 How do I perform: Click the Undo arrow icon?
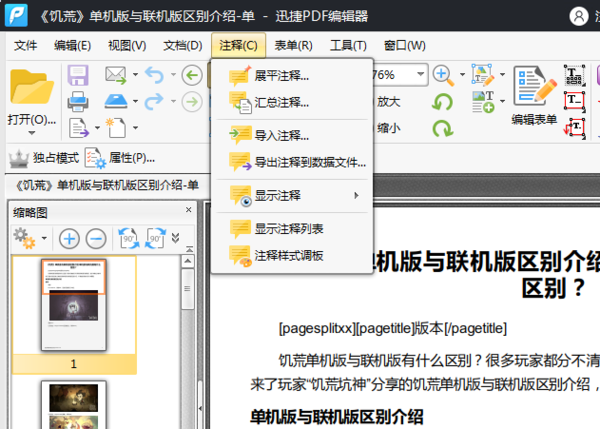tap(155, 75)
